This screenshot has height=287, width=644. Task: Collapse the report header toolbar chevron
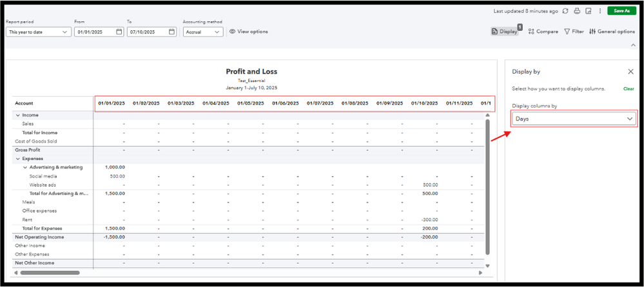pyautogui.click(x=632, y=45)
